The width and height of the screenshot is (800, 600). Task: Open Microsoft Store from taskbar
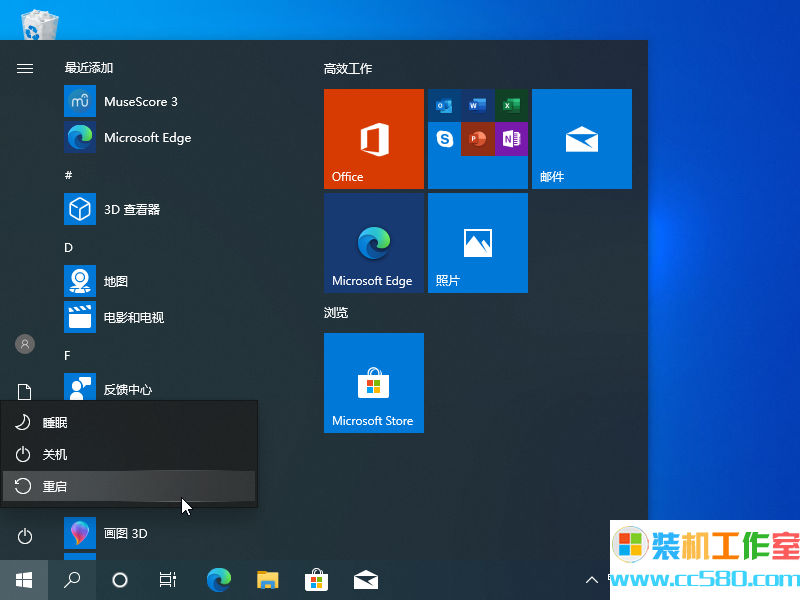point(316,580)
